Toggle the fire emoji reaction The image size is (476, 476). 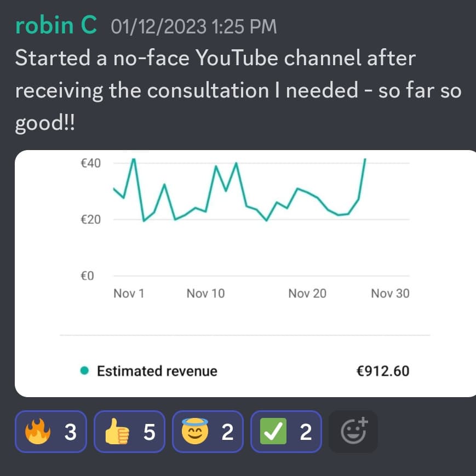51,432
